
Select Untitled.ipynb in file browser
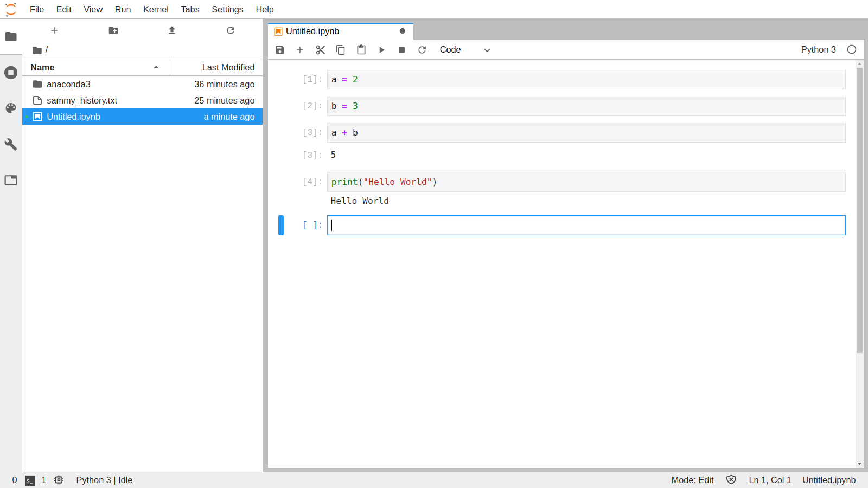click(143, 117)
